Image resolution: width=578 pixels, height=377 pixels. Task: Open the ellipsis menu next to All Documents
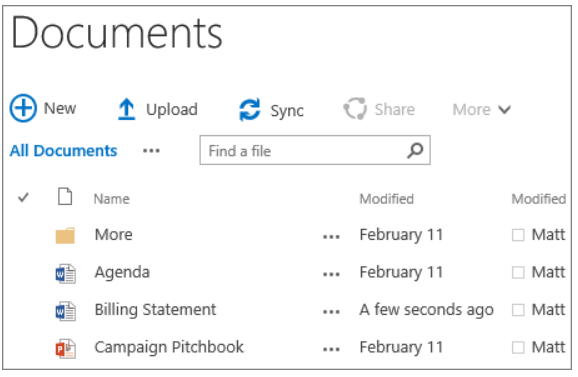[152, 151]
